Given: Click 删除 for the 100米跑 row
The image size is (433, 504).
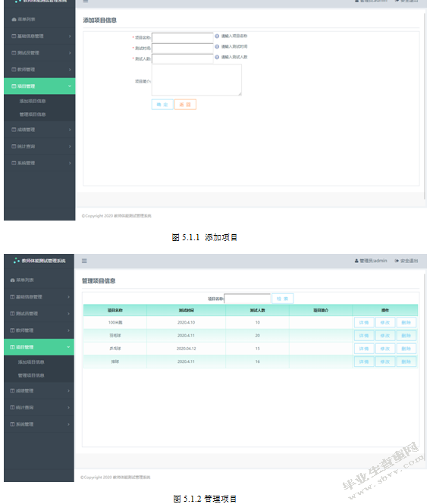Looking at the screenshot, I should pyautogui.click(x=406, y=322).
